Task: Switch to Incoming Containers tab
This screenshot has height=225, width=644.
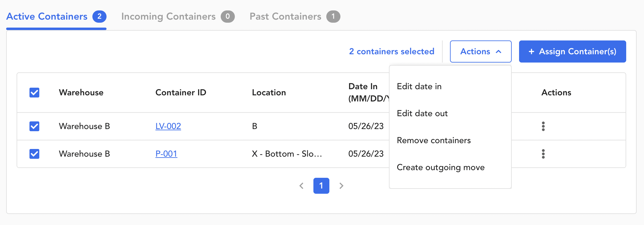Action: 169,17
